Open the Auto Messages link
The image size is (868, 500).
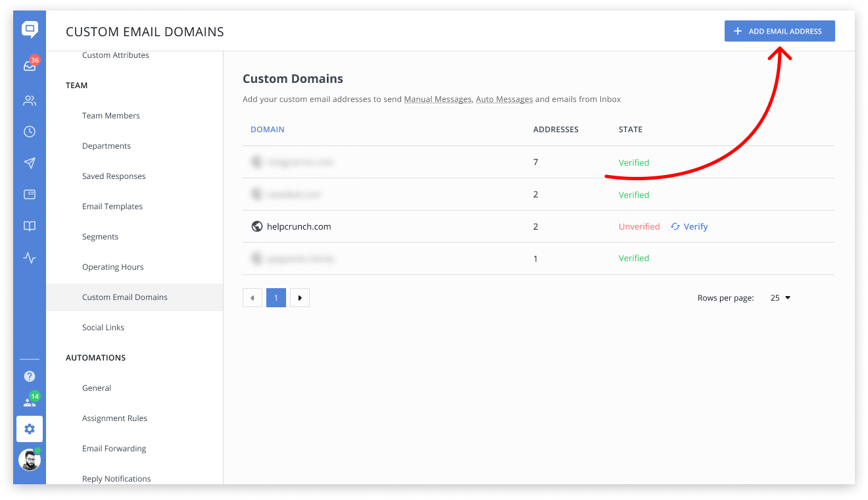point(504,99)
